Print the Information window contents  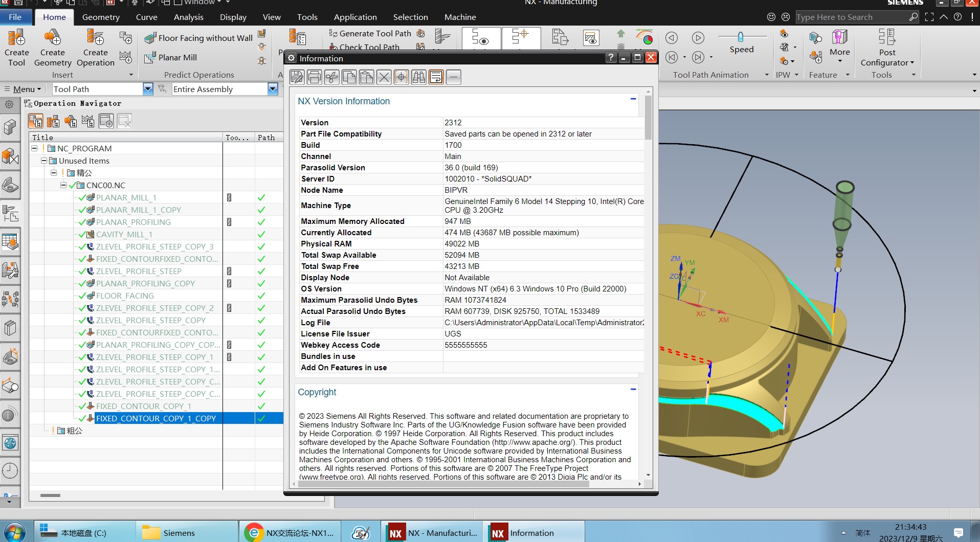click(x=315, y=77)
